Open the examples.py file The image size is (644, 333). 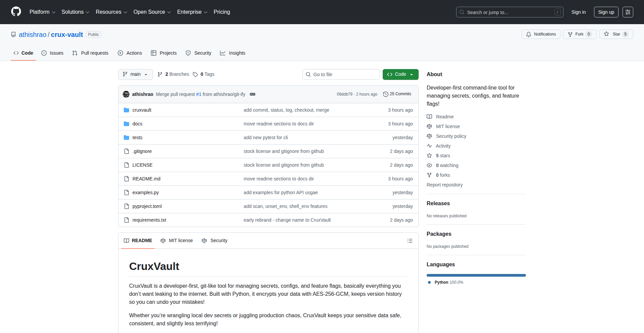pyautogui.click(x=146, y=192)
